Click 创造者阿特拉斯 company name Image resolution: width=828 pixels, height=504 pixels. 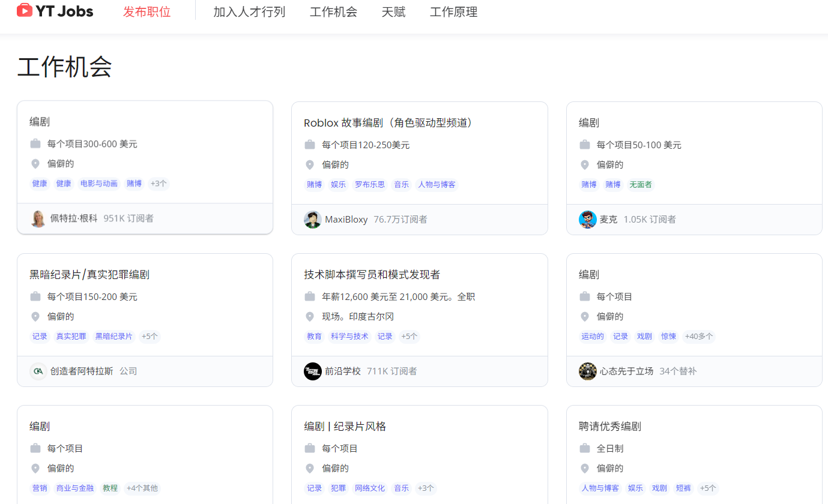[x=82, y=371]
